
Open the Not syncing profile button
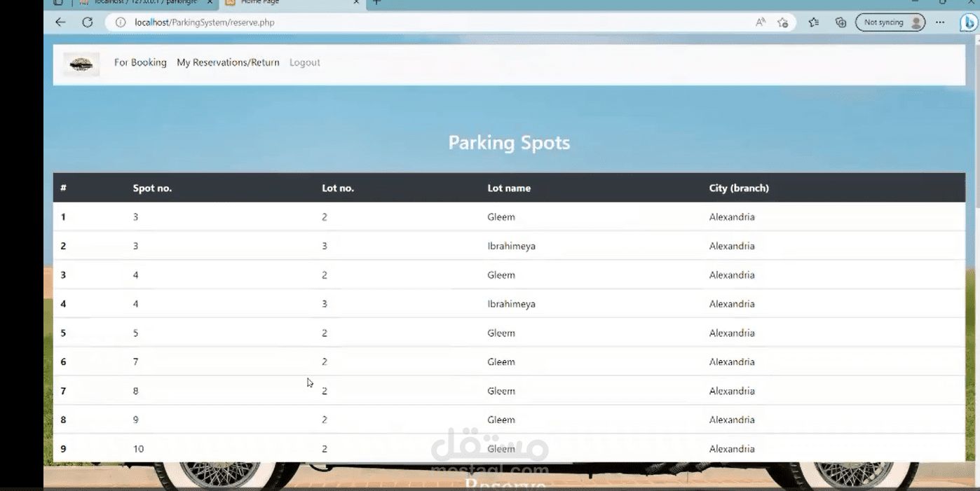(890, 22)
